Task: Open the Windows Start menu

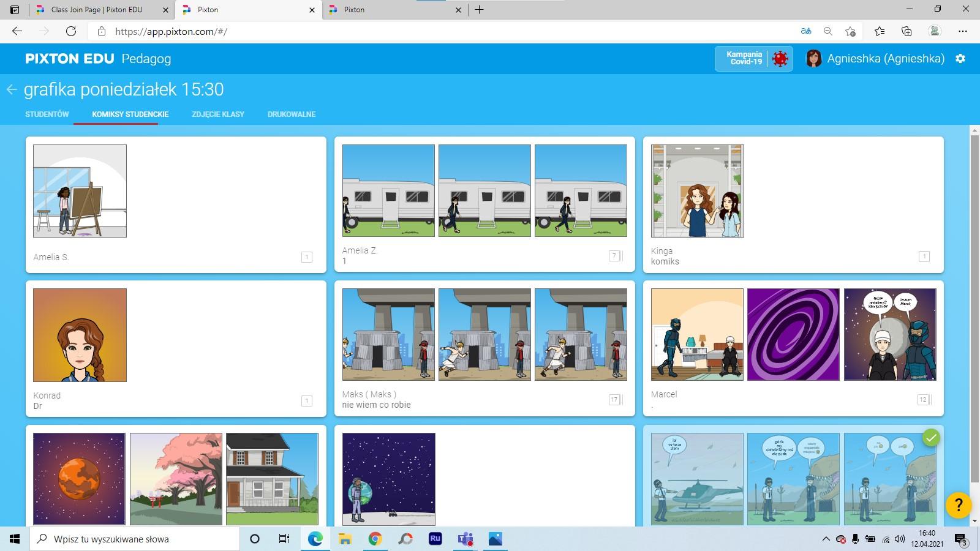Action: 15,539
